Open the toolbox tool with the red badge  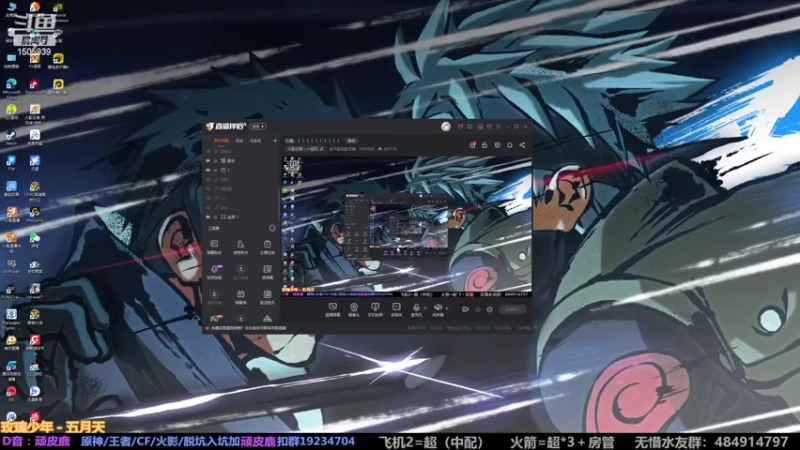pos(214,318)
